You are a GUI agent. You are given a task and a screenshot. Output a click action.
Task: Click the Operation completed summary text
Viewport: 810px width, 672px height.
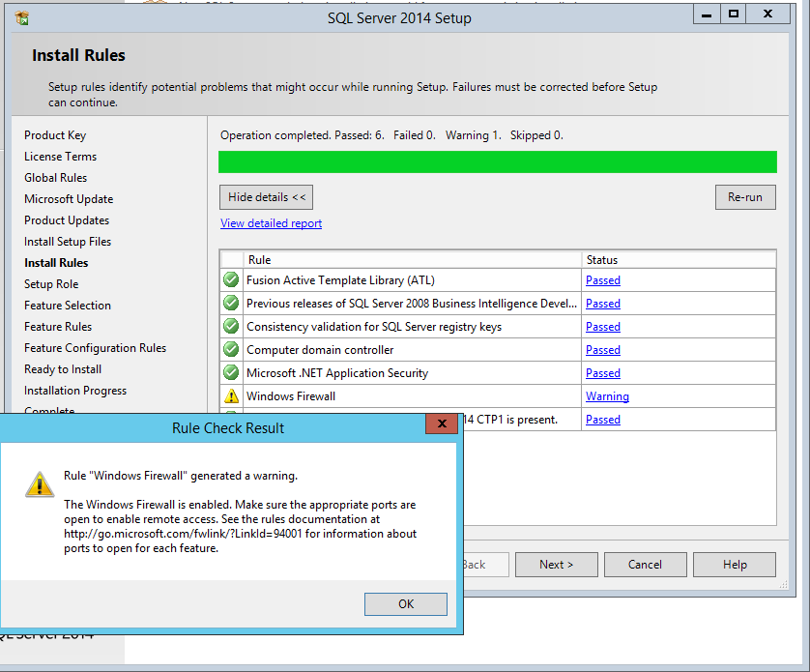point(391,135)
